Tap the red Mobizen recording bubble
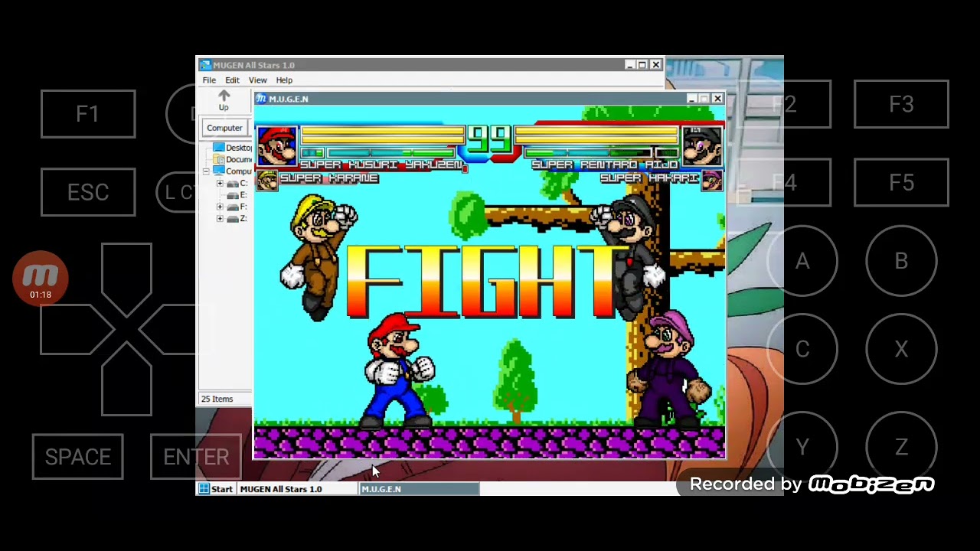 41,279
